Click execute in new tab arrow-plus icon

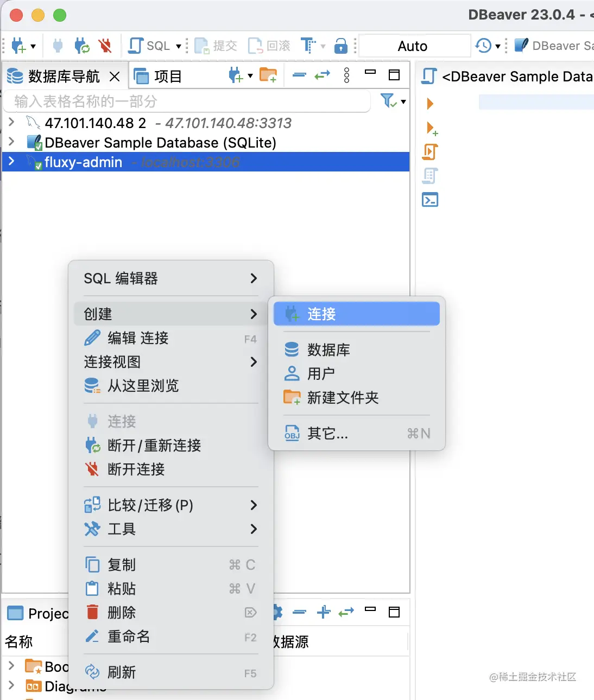(x=432, y=129)
